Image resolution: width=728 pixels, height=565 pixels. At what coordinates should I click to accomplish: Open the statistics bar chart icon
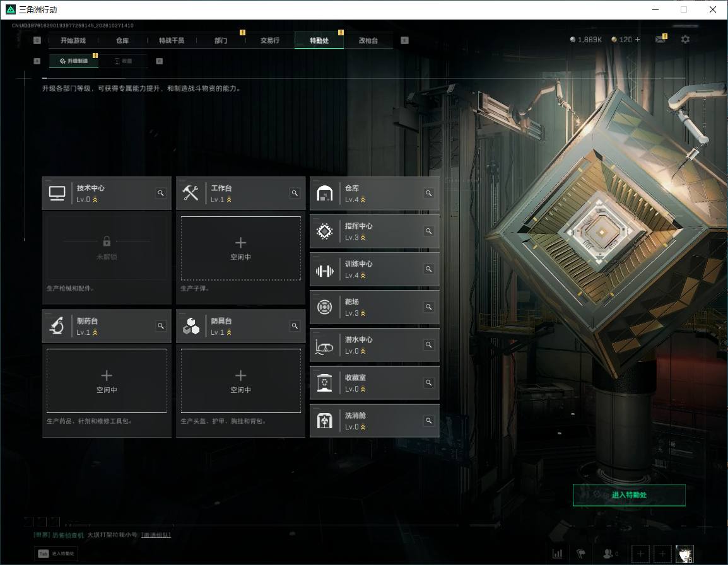557,554
